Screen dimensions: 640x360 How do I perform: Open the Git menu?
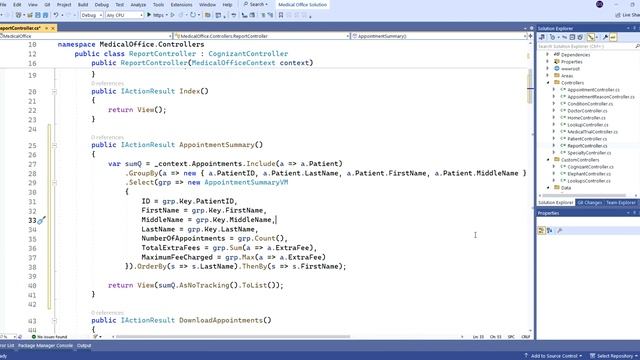[x=47, y=4]
